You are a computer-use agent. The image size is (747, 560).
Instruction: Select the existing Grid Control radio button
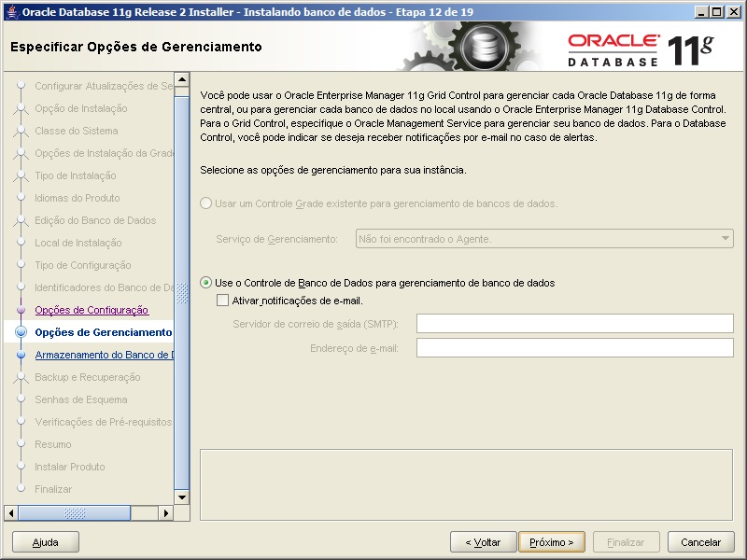point(205,203)
